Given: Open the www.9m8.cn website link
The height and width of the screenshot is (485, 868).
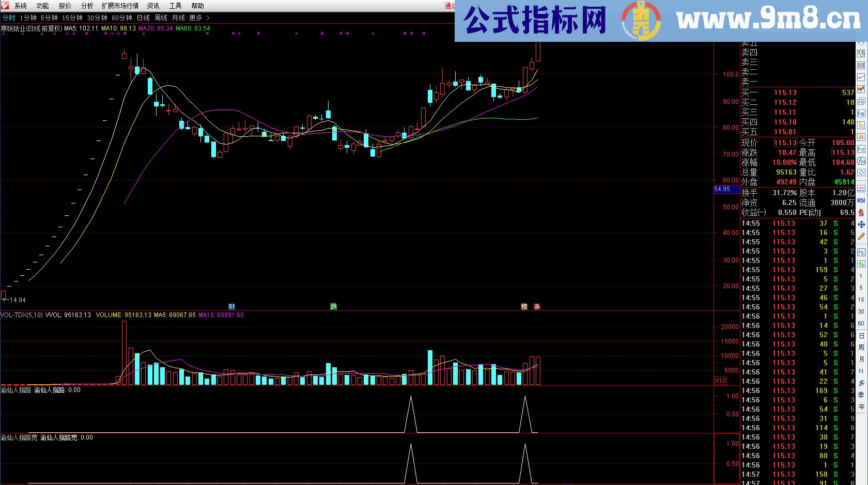Looking at the screenshot, I should (x=770, y=17).
